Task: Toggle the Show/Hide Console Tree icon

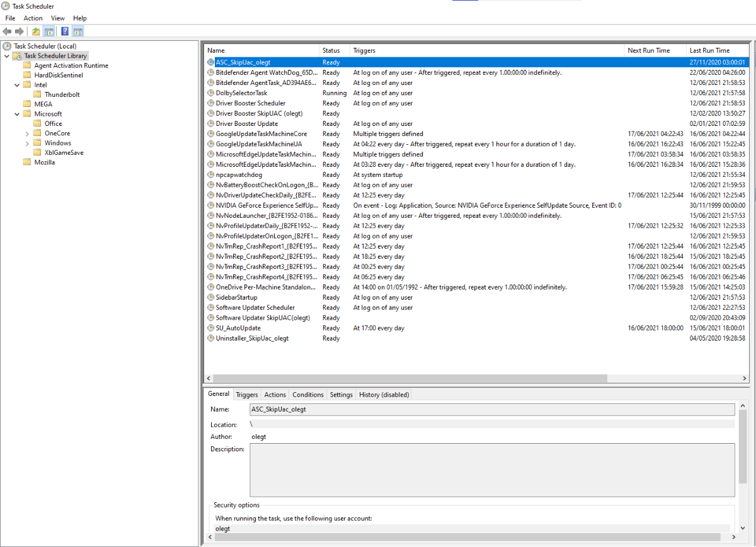Action: click(x=49, y=31)
